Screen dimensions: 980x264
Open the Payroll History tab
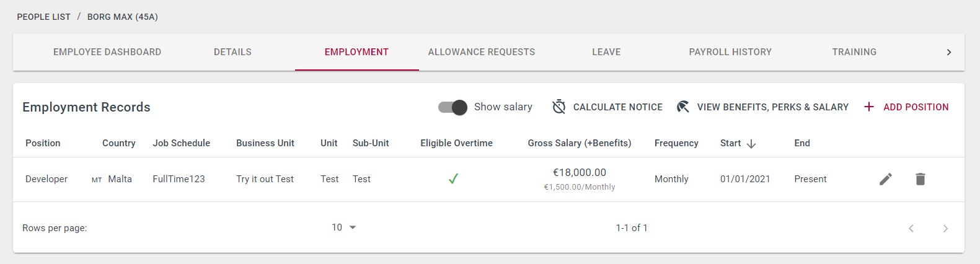click(730, 52)
